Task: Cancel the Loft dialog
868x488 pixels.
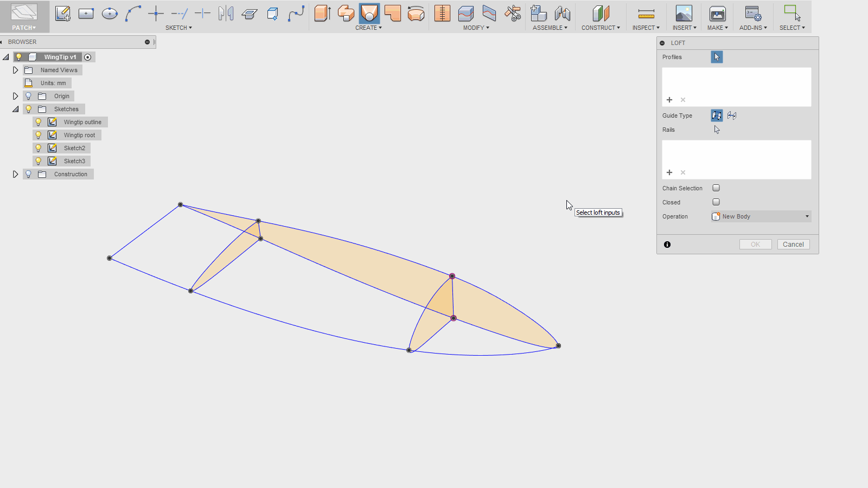Action: [793, 244]
